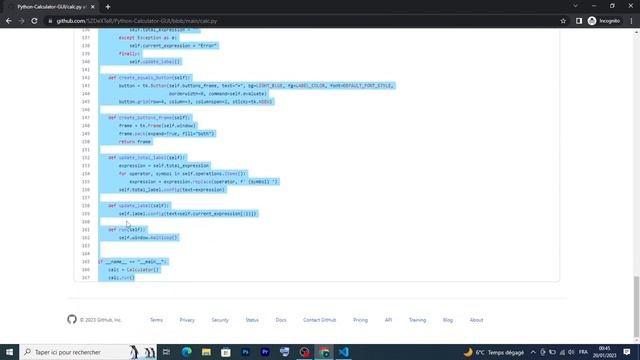Reload the GitHub page
The image size is (640, 360).
(x=34, y=21)
